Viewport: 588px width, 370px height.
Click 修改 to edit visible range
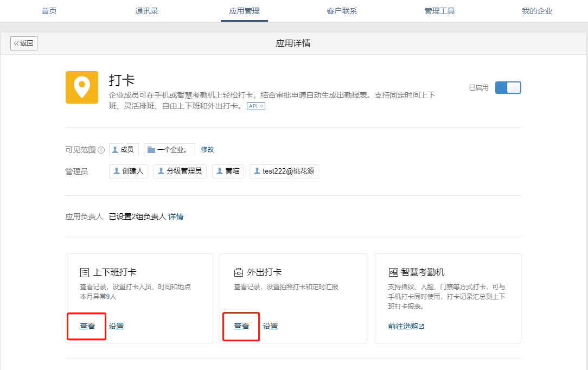(207, 150)
